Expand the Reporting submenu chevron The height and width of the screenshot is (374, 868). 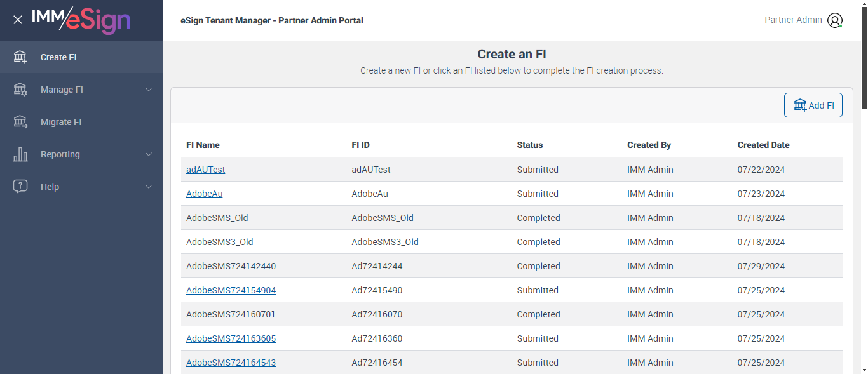149,154
